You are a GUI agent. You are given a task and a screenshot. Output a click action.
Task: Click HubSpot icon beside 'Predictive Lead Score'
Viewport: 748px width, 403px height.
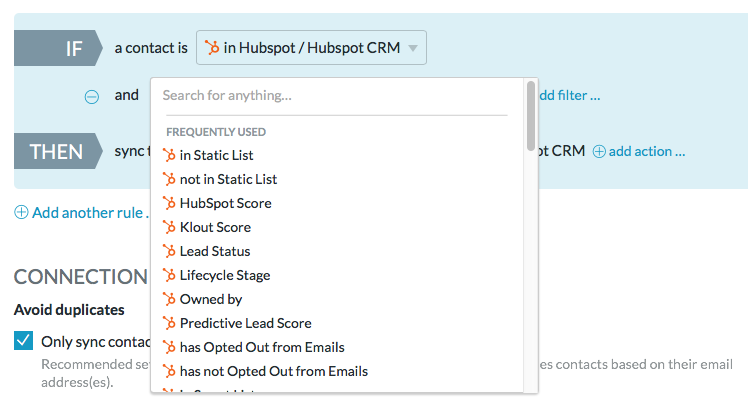pyautogui.click(x=169, y=323)
